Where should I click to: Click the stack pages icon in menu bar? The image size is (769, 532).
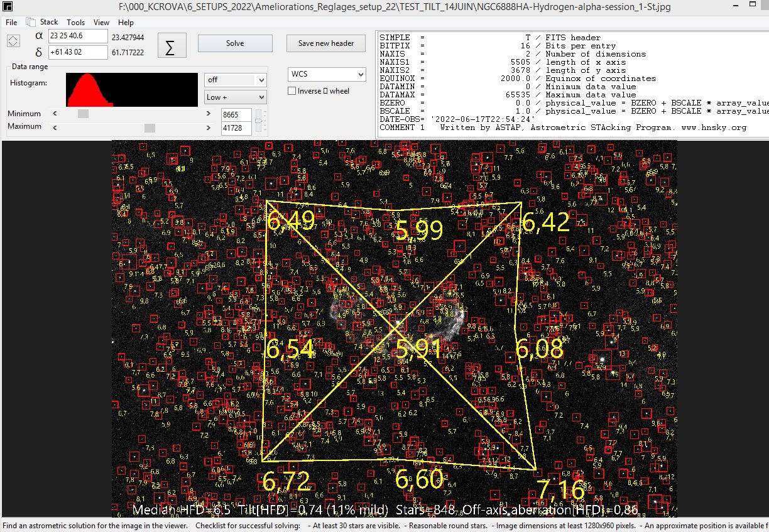coord(31,22)
